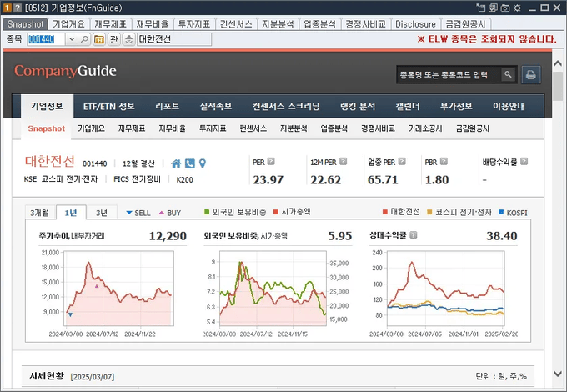Switch to 재무제표 top tab

(111, 24)
